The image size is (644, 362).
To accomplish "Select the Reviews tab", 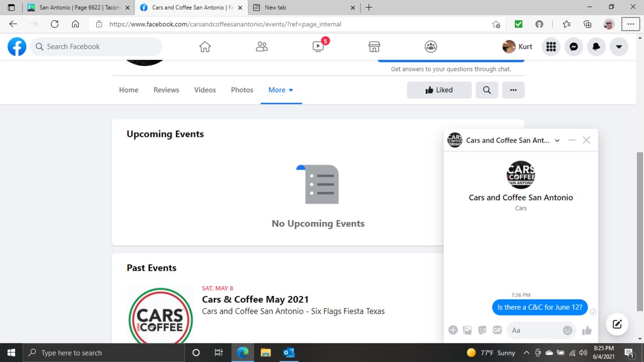I will 166,90.
